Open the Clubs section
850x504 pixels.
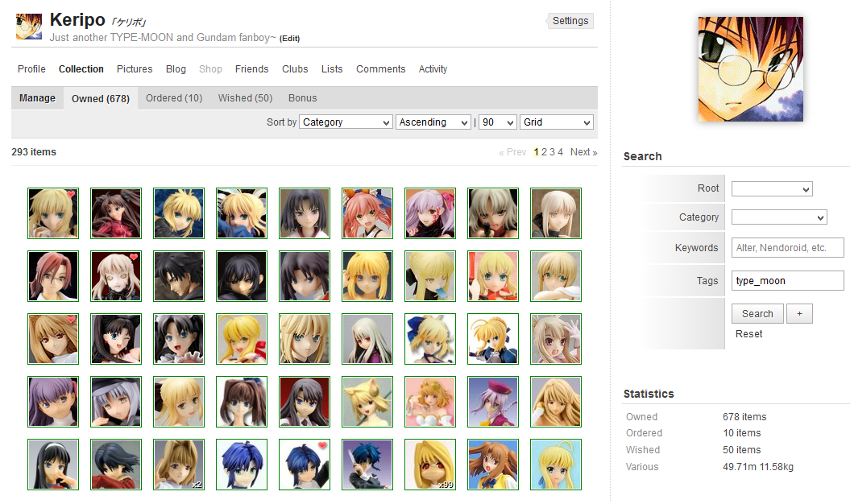(294, 69)
